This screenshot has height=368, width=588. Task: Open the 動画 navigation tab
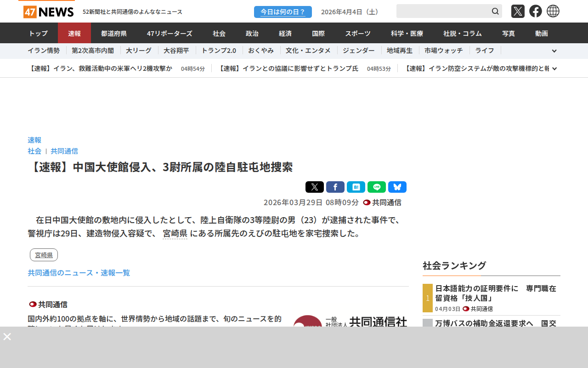pyautogui.click(x=542, y=33)
